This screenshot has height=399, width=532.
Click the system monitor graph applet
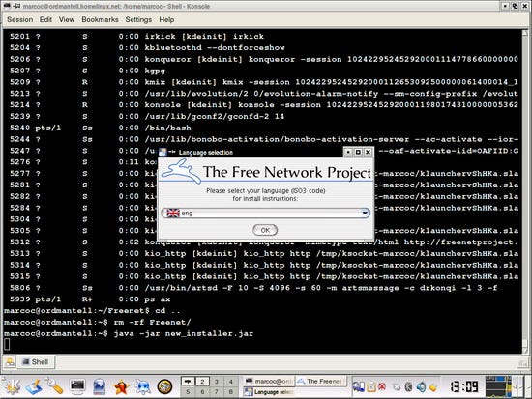498,386
